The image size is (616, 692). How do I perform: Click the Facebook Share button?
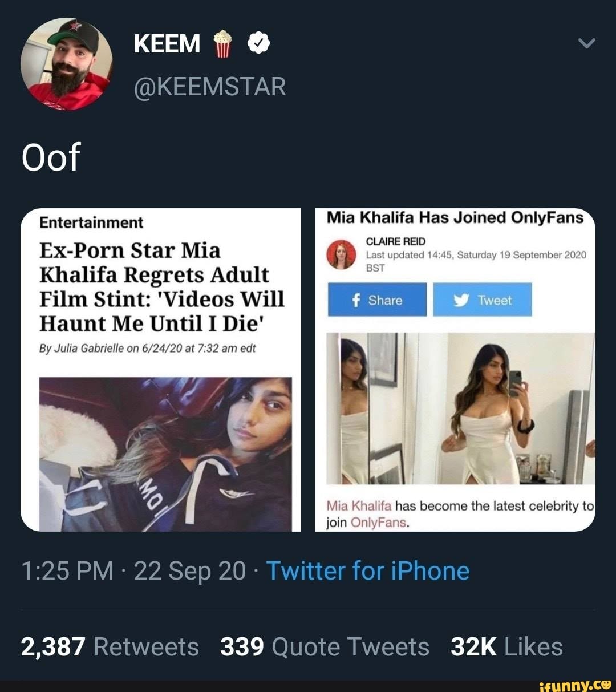tap(377, 300)
